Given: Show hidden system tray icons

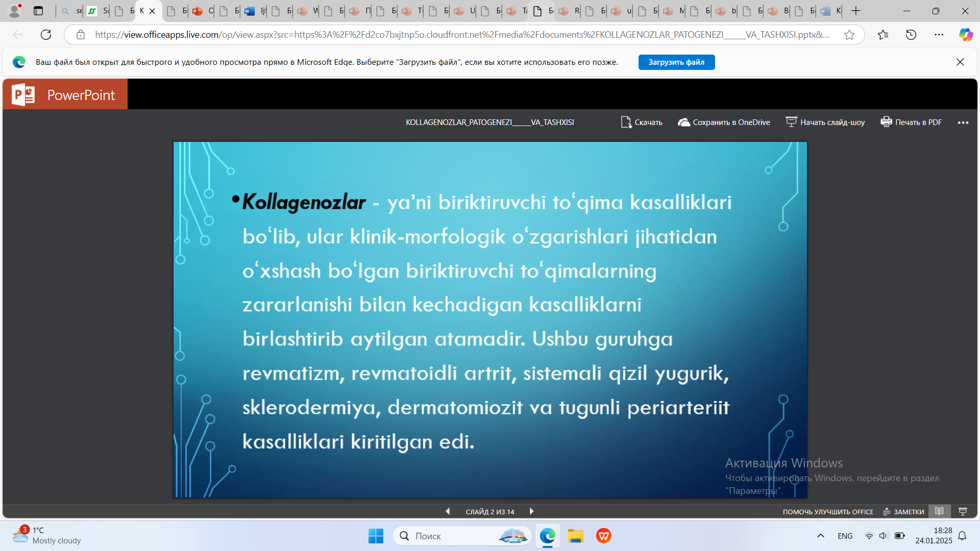Looking at the screenshot, I should 821,536.
